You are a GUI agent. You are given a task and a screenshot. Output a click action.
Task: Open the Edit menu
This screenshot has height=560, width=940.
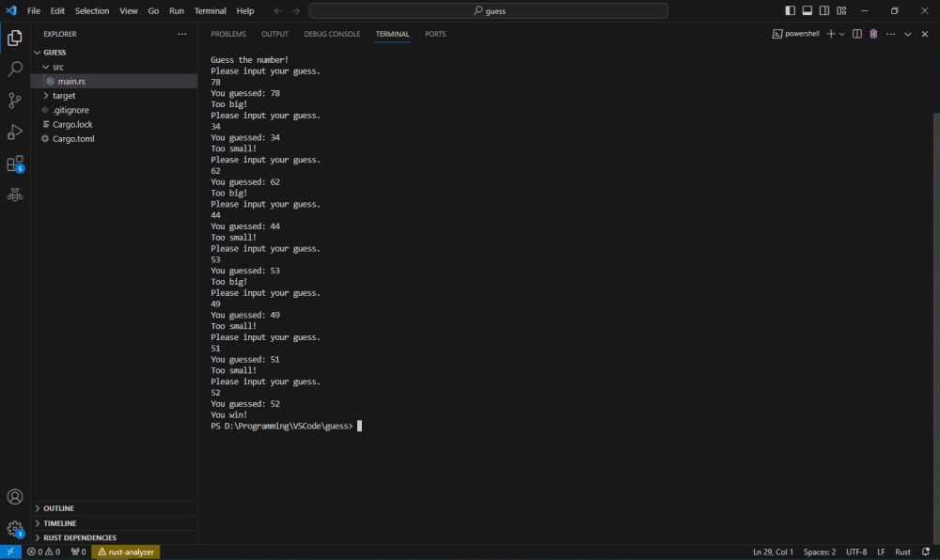57,10
